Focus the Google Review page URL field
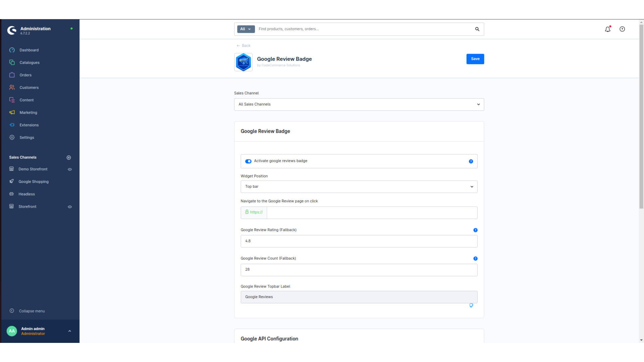The width and height of the screenshot is (644, 362). pyautogui.click(x=372, y=213)
